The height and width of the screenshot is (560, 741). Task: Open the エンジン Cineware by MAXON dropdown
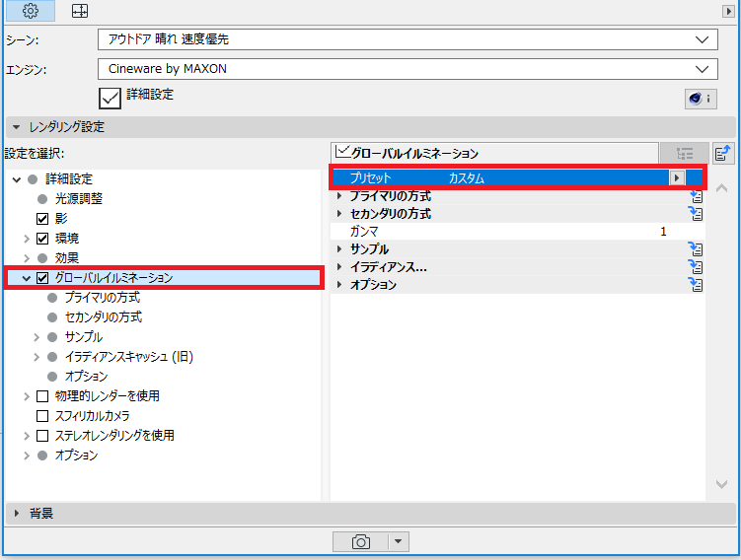(408, 69)
